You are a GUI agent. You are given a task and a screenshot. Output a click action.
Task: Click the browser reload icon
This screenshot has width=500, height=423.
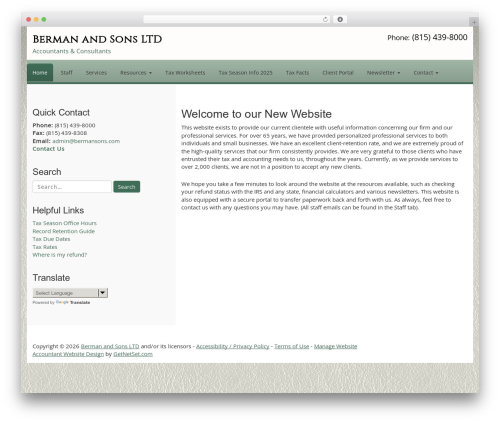pos(325,19)
